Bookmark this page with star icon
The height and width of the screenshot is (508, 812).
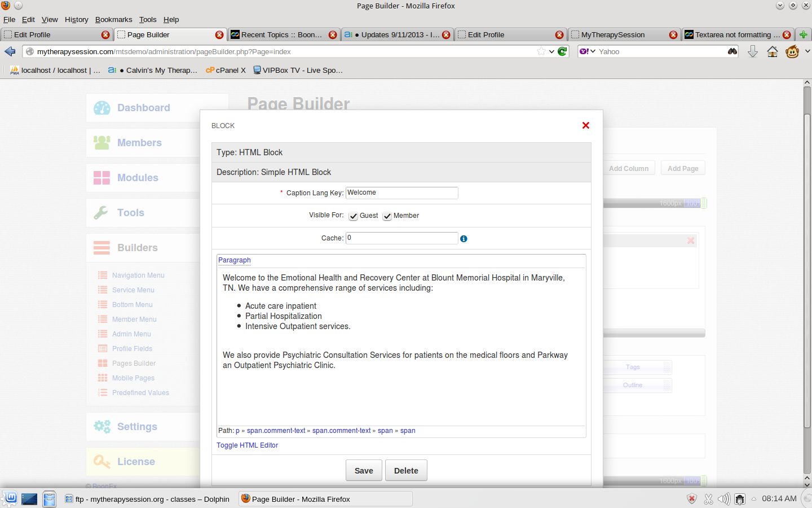pos(541,51)
